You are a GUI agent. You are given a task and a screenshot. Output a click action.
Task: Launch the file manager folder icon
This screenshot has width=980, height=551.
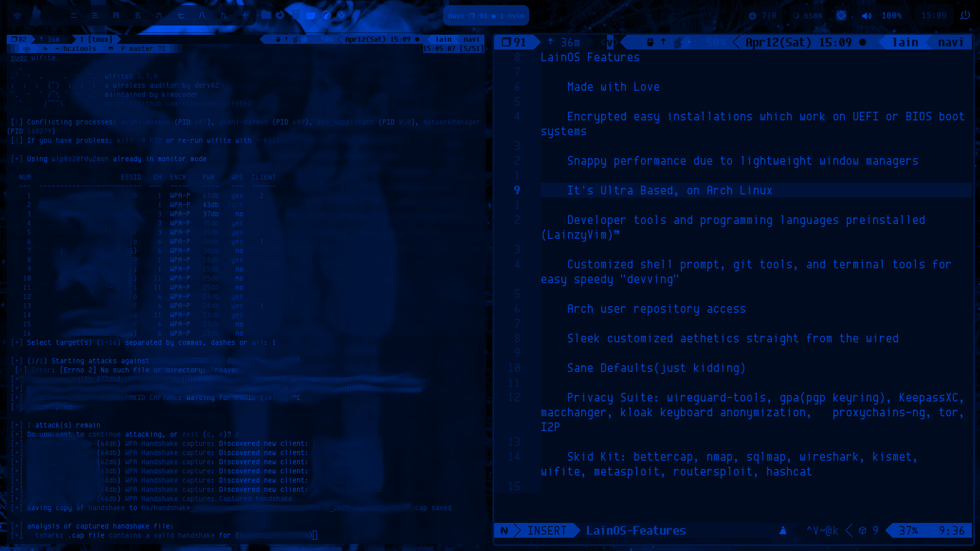click(x=266, y=15)
